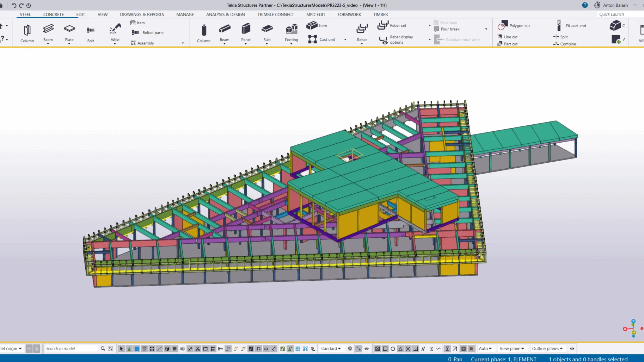Screen dimensions: 644x362
Task: Open the help question mark icon
Action: [585, 5]
